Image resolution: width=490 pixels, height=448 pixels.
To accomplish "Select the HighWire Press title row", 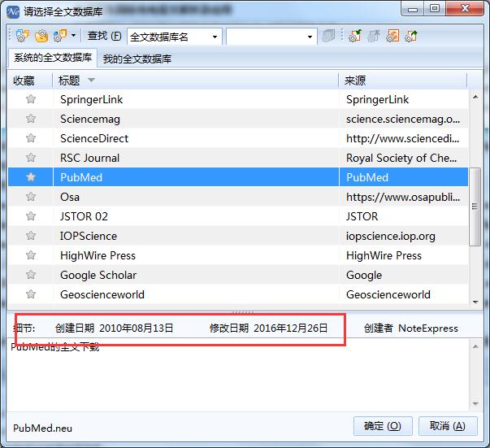I will point(196,255).
